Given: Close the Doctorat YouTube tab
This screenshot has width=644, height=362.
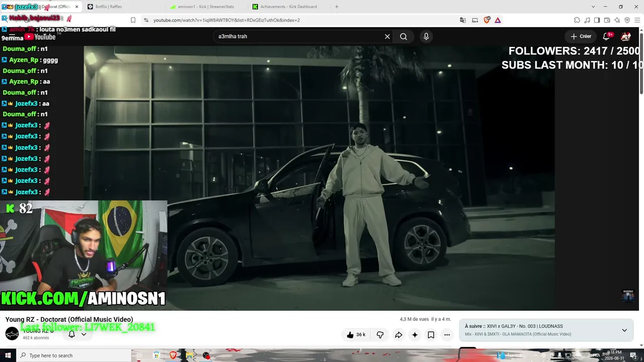Looking at the screenshot, I should point(76,7).
